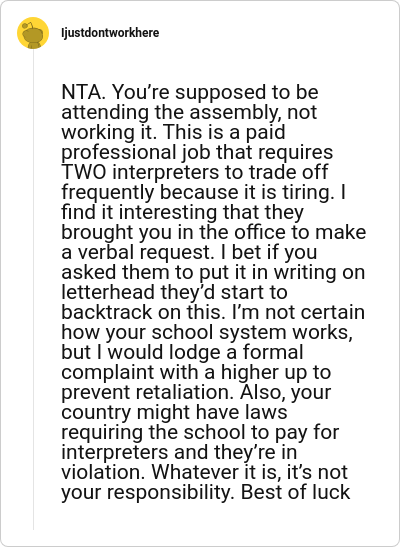Click the text 'frequently because it is tiring'
This screenshot has width=400, height=547.
pyautogui.click(x=201, y=193)
